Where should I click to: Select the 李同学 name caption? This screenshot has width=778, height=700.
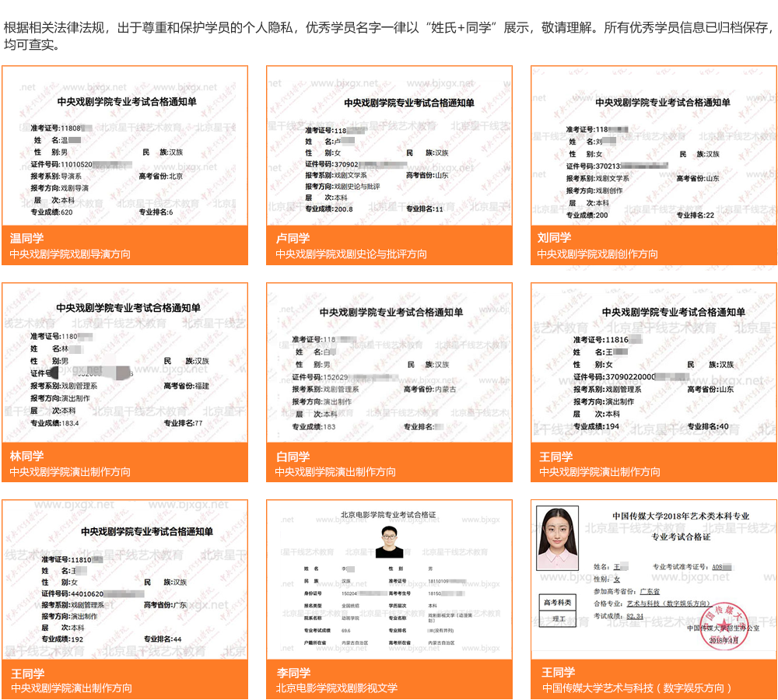tap(293, 673)
